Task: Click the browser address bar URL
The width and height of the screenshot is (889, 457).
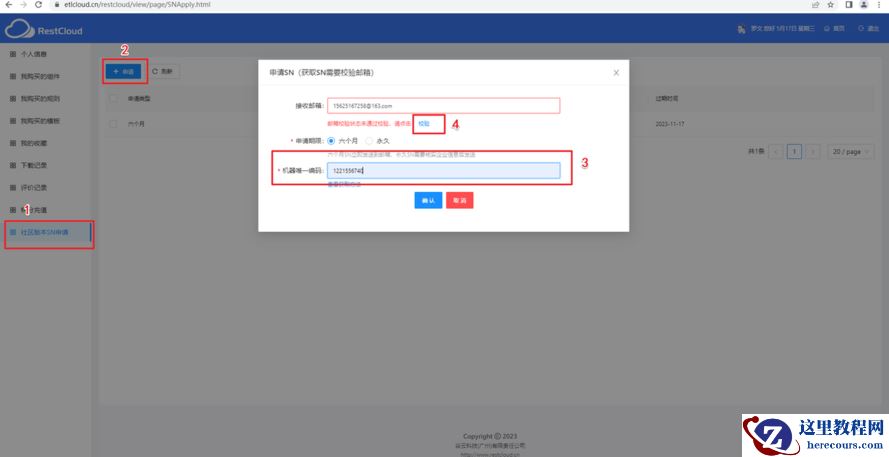Action: (137, 5)
